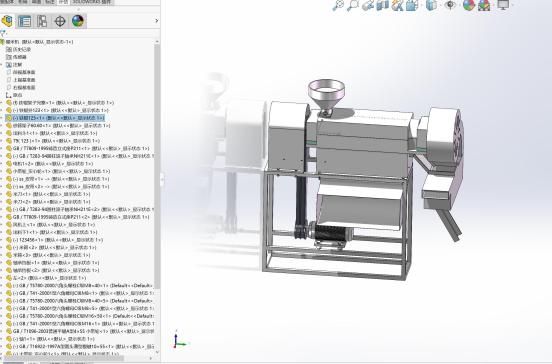Expand the 出料下1<1> component

1,232
